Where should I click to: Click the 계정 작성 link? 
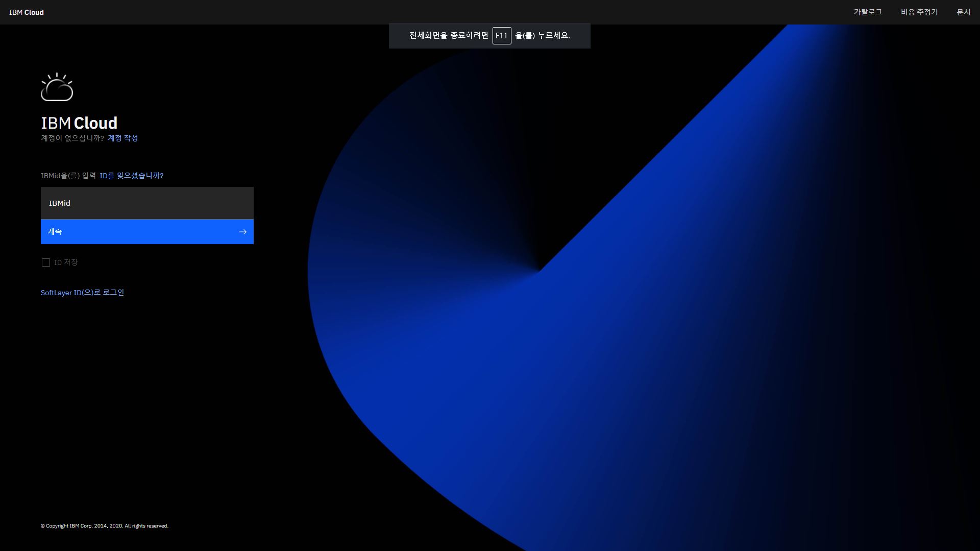(x=122, y=138)
